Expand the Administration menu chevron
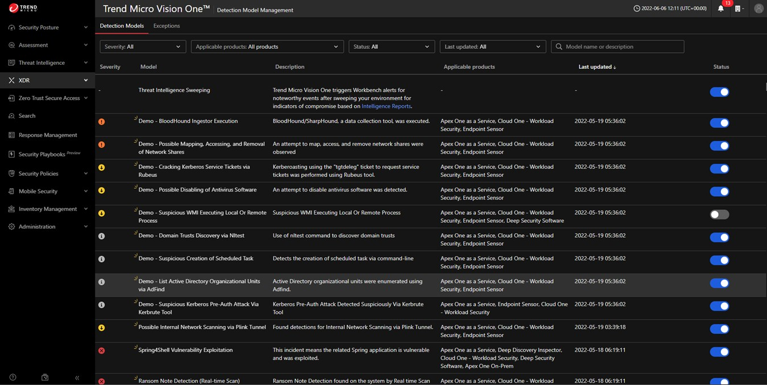The height and width of the screenshot is (385, 767). [86, 226]
